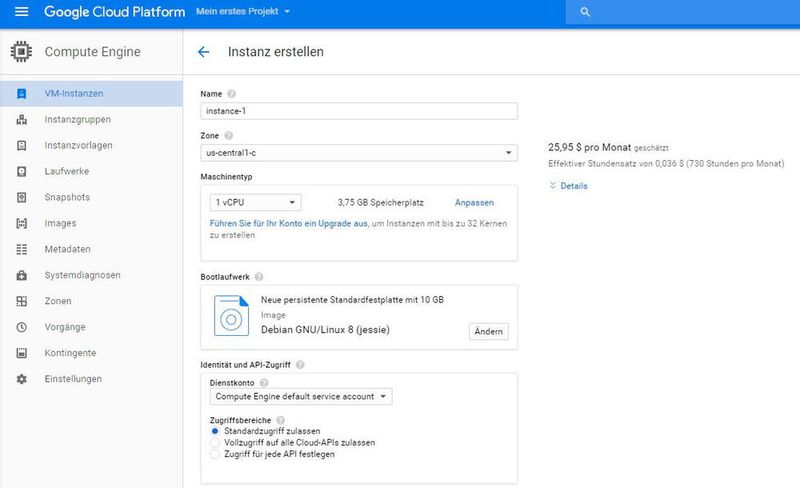This screenshot has width=800, height=488.
Task: Click help icon next to Name
Action: click(x=232, y=94)
